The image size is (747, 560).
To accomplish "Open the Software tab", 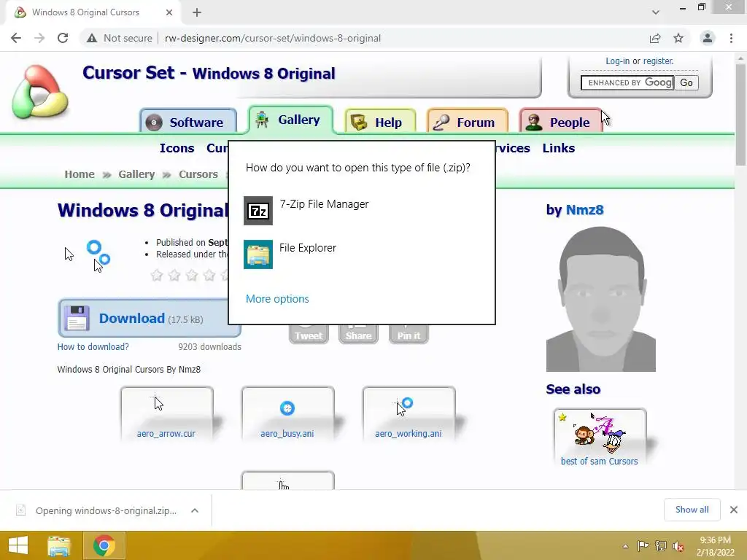I will [188, 122].
